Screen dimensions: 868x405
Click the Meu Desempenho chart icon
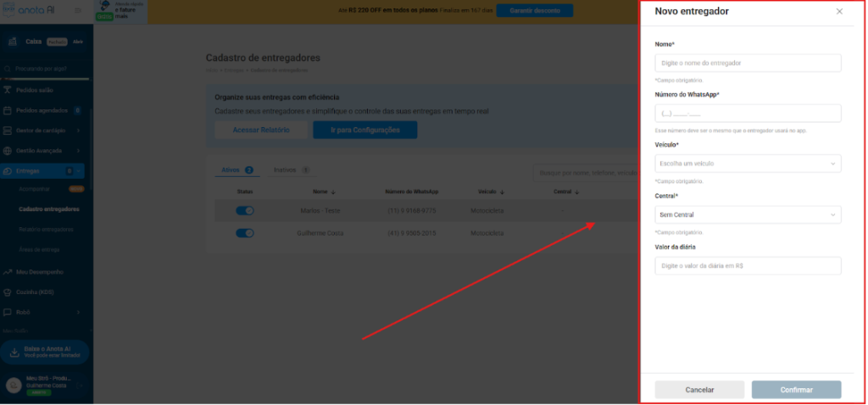(x=8, y=272)
